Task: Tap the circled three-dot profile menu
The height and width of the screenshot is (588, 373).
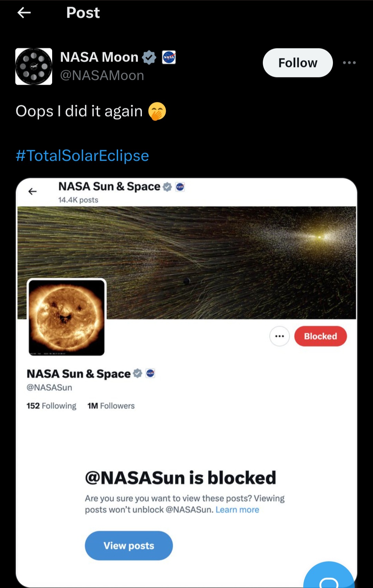Action: (x=279, y=336)
